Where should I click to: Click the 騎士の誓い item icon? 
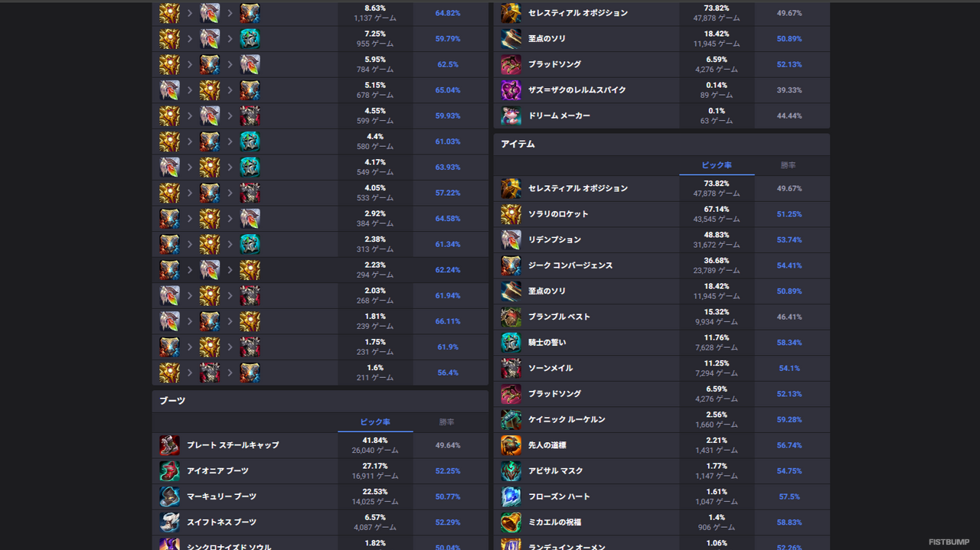511,343
